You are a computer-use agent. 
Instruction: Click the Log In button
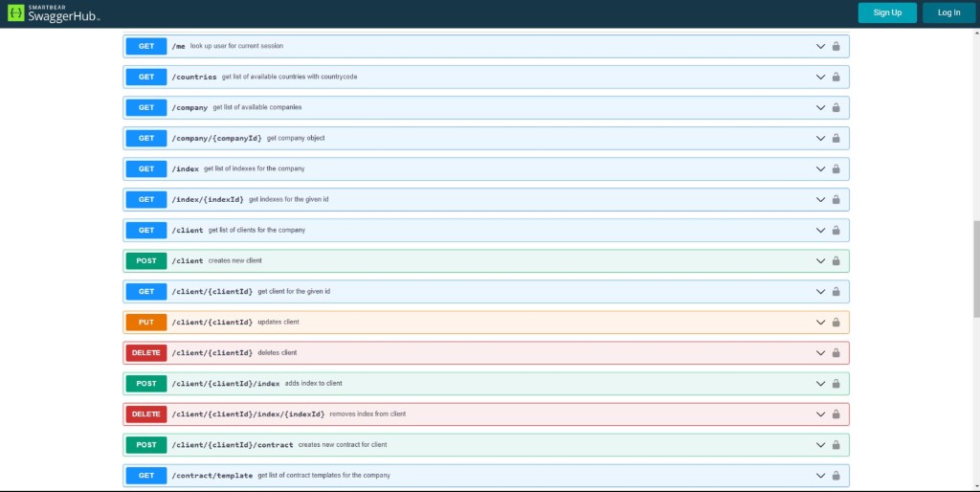[x=948, y=12]
